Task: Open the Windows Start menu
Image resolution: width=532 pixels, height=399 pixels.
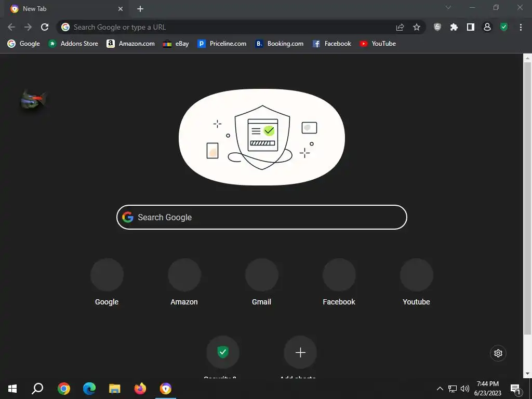Action: (x=12, y=389)
